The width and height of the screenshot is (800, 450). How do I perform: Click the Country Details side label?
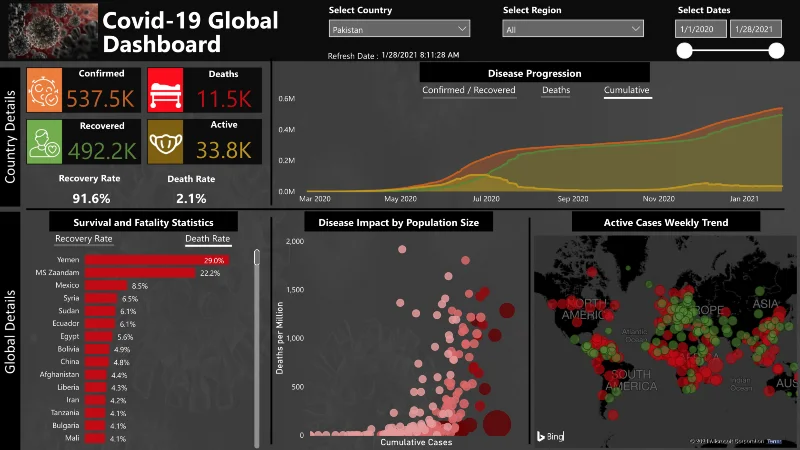10,137
